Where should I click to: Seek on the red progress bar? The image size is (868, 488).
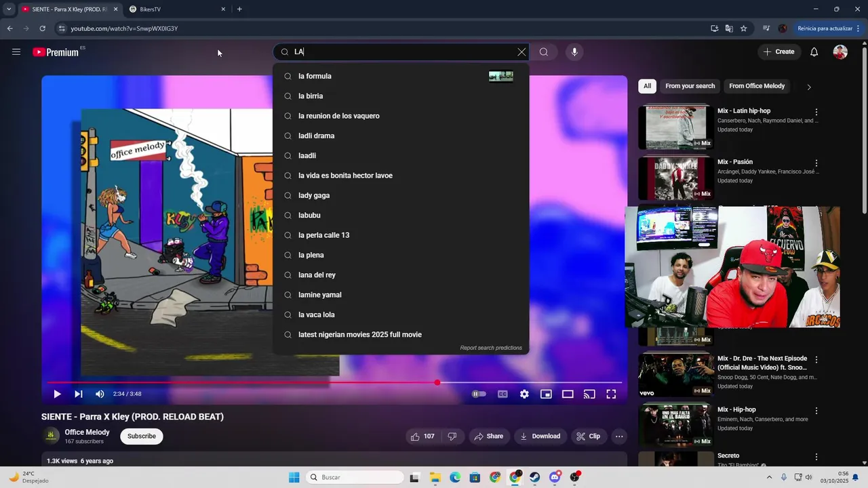[x=334, y=383]
